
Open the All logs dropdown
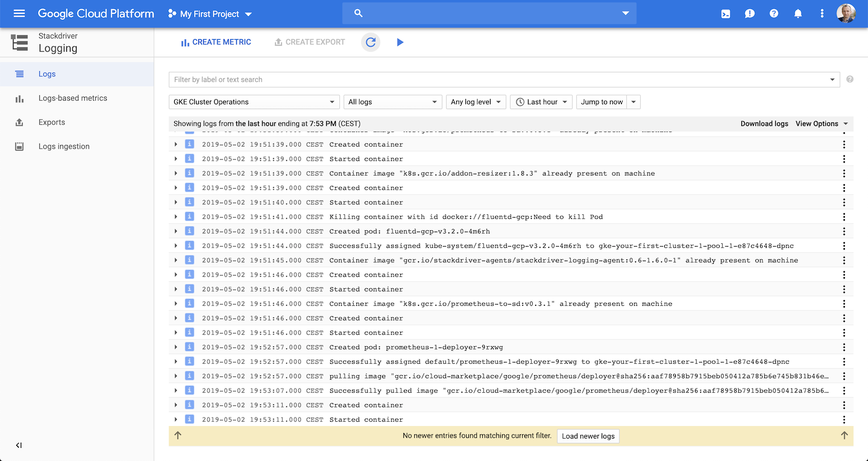[x=392, y=102]
